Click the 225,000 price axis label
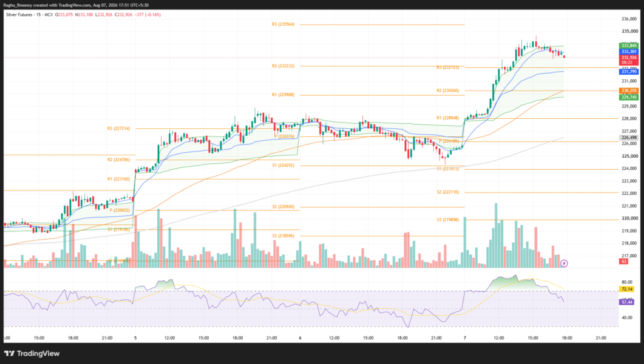644x364 pixels. click(x=630, y=156)
